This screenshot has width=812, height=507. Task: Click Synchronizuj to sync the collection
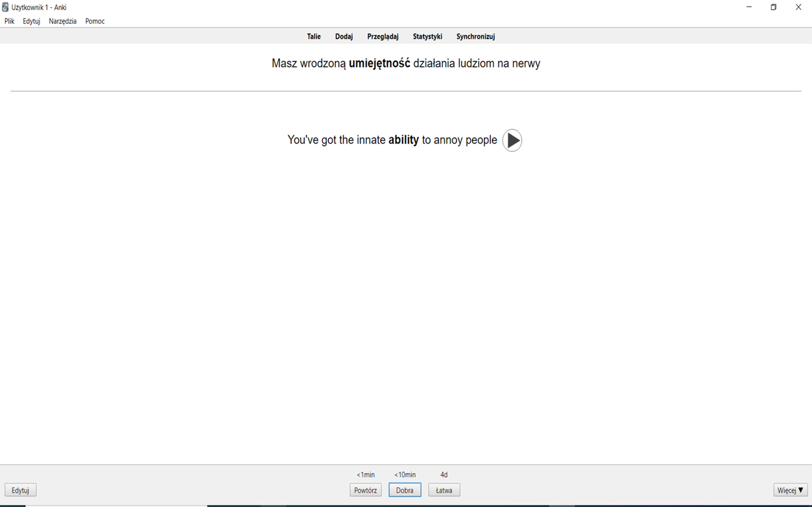click(475, 36)
